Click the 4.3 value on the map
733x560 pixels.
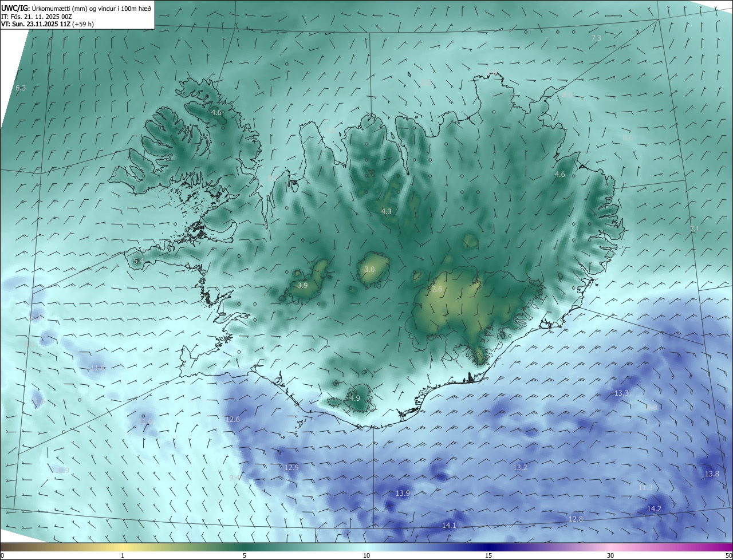pyautogui.click(x=387, y=212)
